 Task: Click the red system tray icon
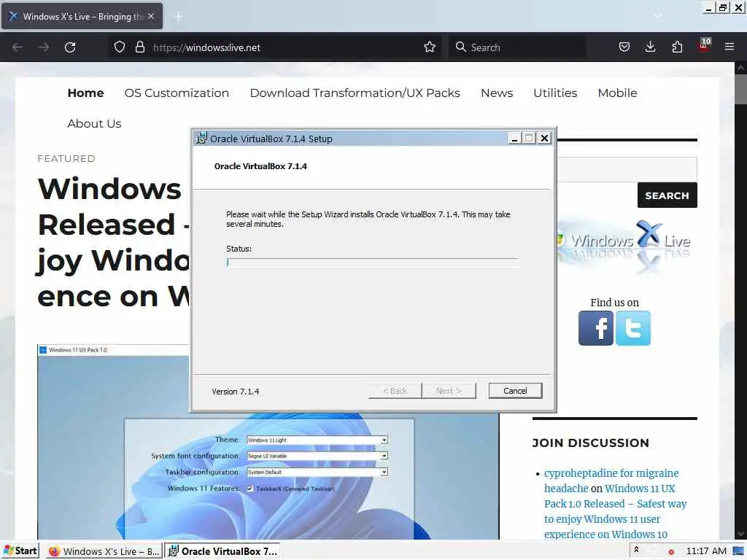pos(671,552)
